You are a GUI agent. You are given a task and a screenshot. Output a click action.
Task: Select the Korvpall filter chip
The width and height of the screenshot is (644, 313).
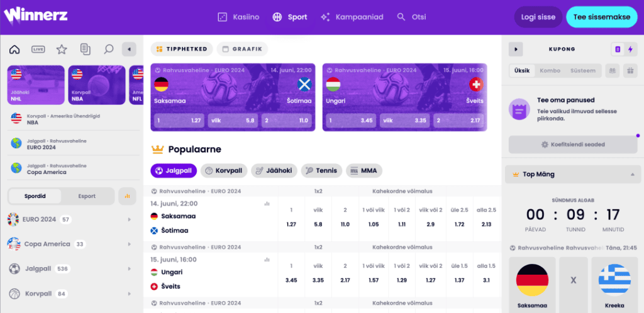point(224,171)
